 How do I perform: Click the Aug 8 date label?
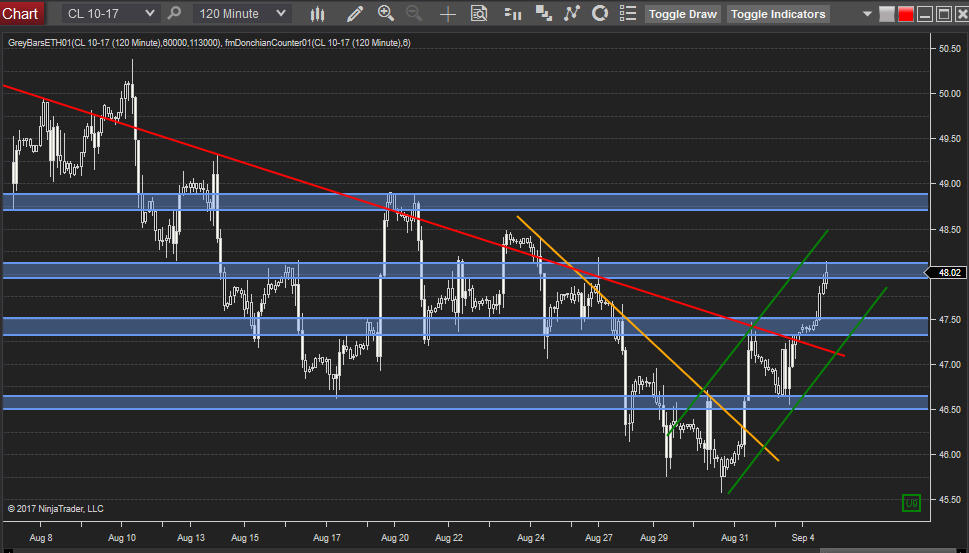tap(41, 538)
